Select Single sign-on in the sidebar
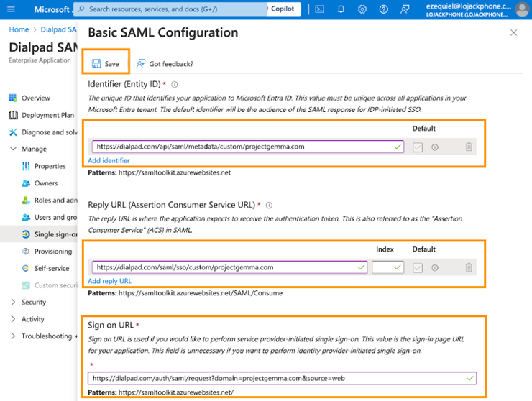 55,234
